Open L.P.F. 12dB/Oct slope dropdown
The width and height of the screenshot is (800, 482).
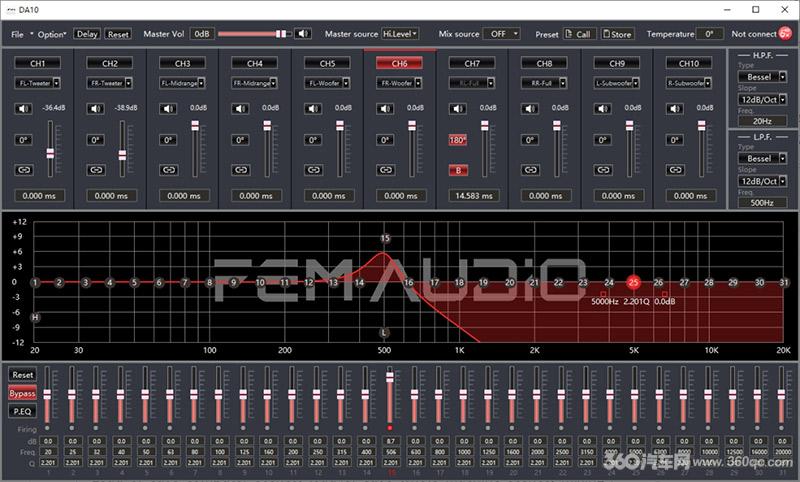[x=763, y=181]
